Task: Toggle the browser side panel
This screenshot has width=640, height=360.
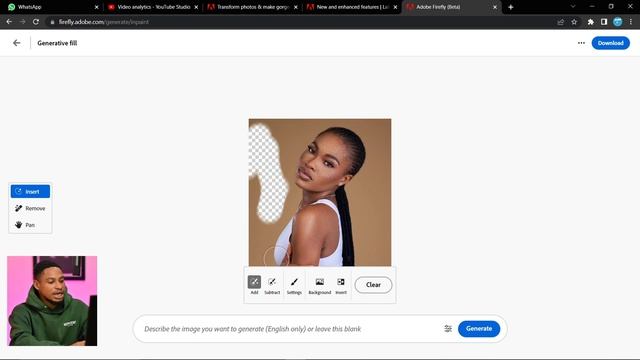Action: coord(604,22)
